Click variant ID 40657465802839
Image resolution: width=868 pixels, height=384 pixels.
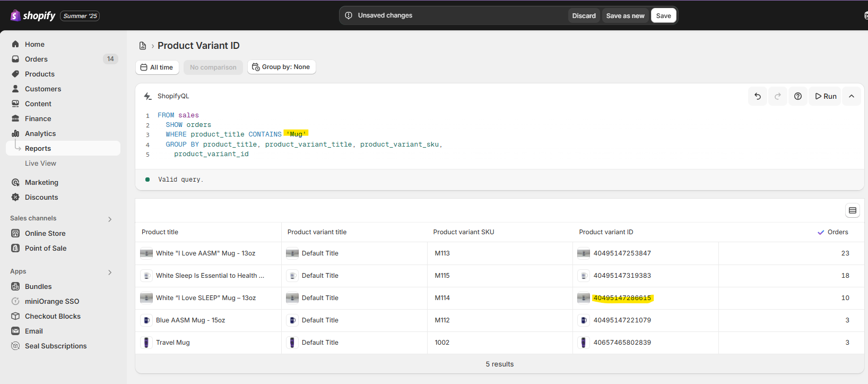point(622,343)
